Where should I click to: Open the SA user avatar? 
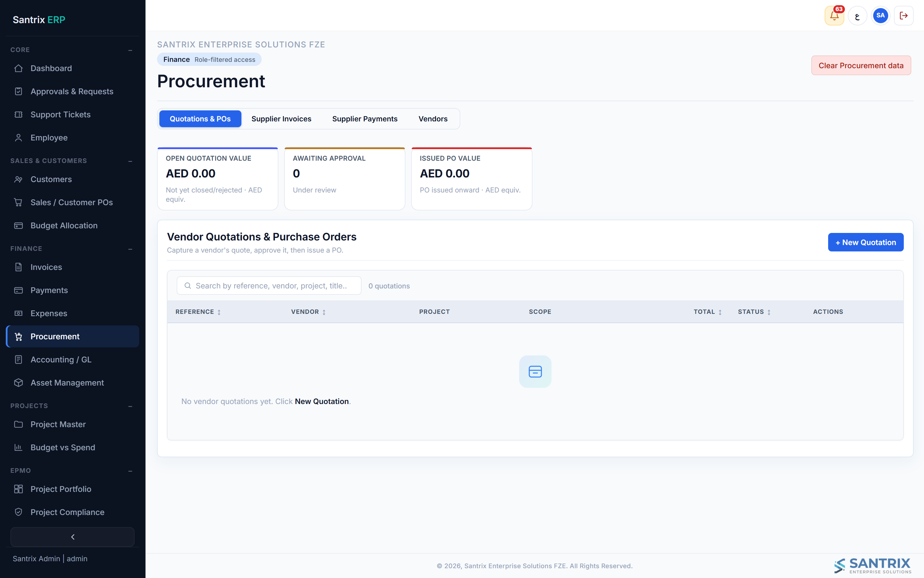point(880,16)
